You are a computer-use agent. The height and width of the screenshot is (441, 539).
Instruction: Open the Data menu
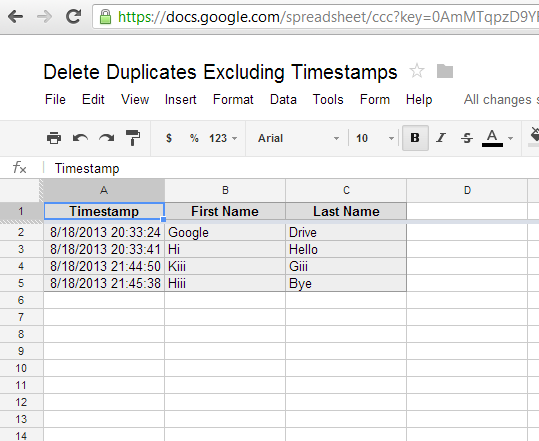tap(283, 100)
